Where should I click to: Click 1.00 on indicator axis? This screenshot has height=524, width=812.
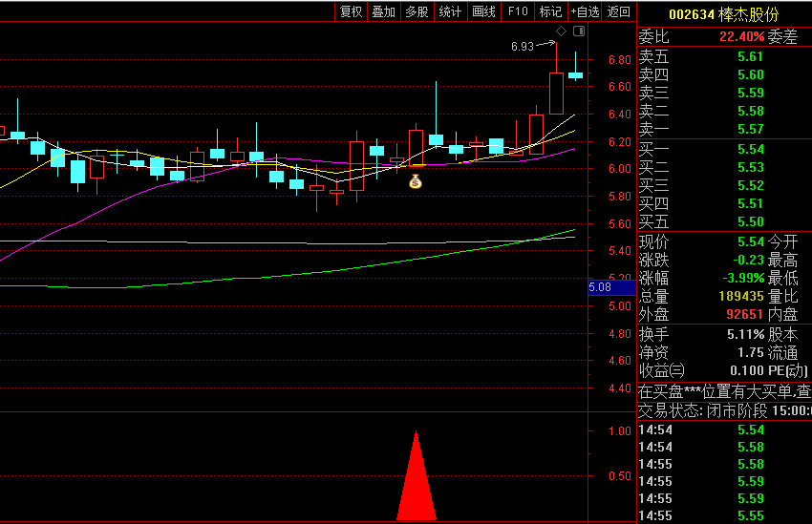coord(619,430)
